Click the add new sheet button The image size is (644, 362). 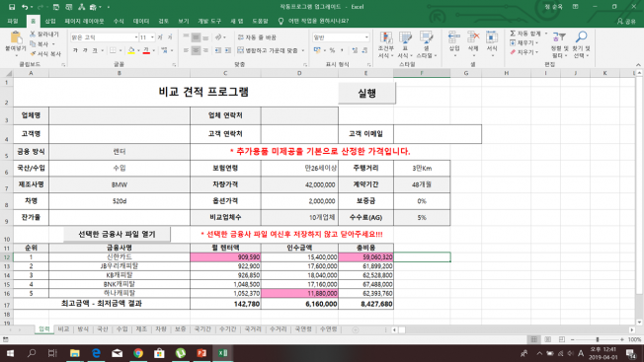[356, 329]
